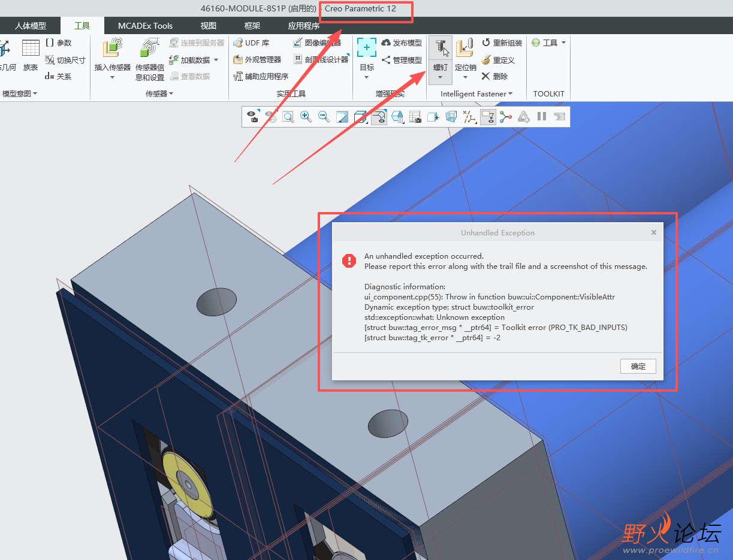Expand the 传感器 group

[x=159, y=93]
